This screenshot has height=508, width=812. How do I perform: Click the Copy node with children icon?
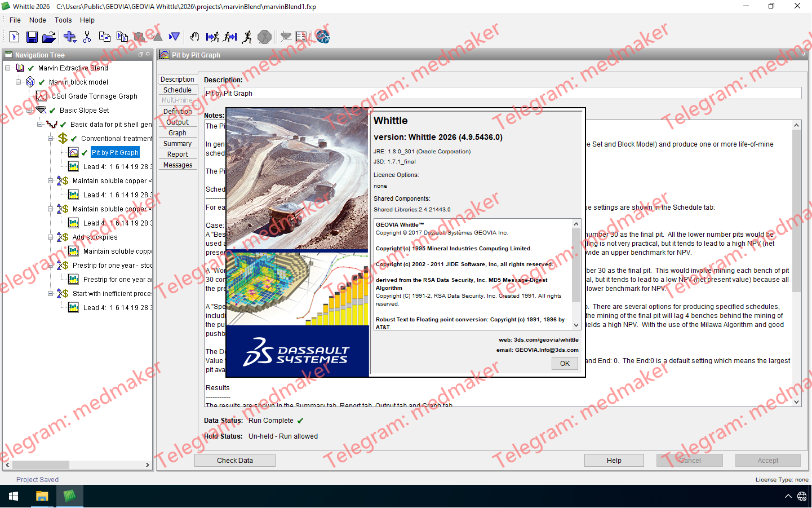coord(122,37)
